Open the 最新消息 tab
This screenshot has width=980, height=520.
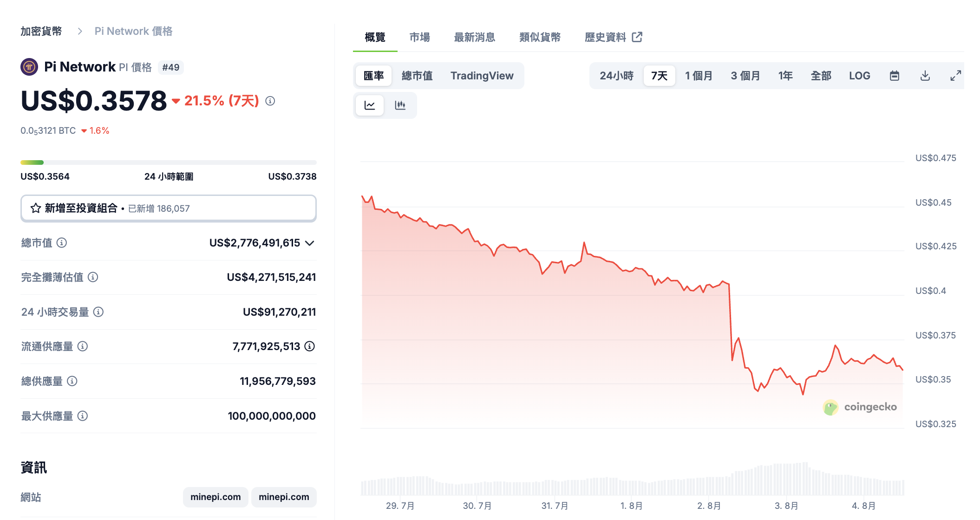click(474, 37)
